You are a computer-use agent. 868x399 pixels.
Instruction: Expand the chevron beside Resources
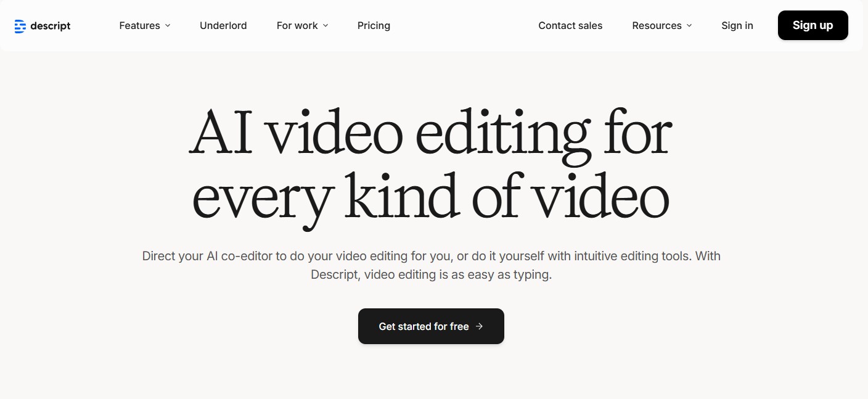[x=689, y=26]
